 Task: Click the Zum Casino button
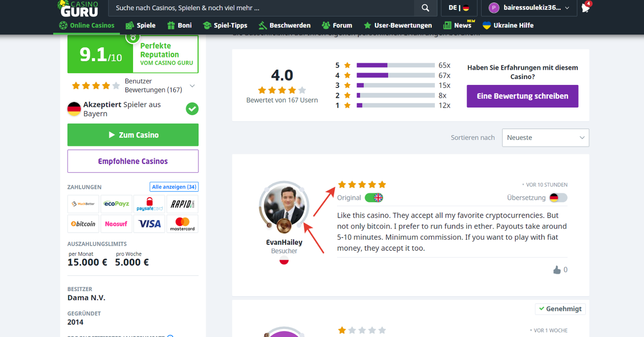[x=133, y=135]
